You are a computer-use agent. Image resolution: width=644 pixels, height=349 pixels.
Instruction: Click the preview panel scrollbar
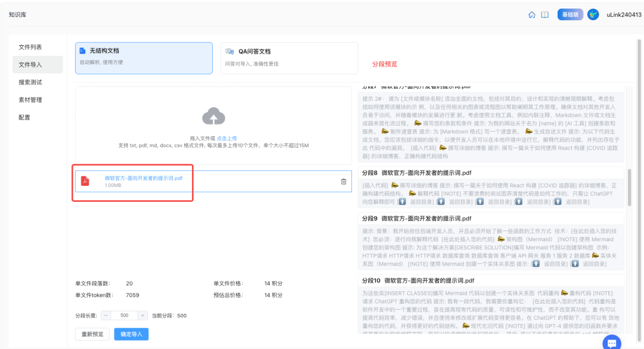(x=629, y=188)
